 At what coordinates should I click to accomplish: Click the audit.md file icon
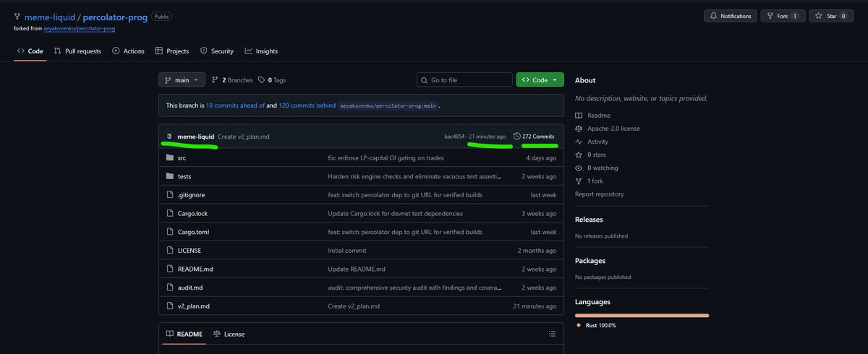170,288
